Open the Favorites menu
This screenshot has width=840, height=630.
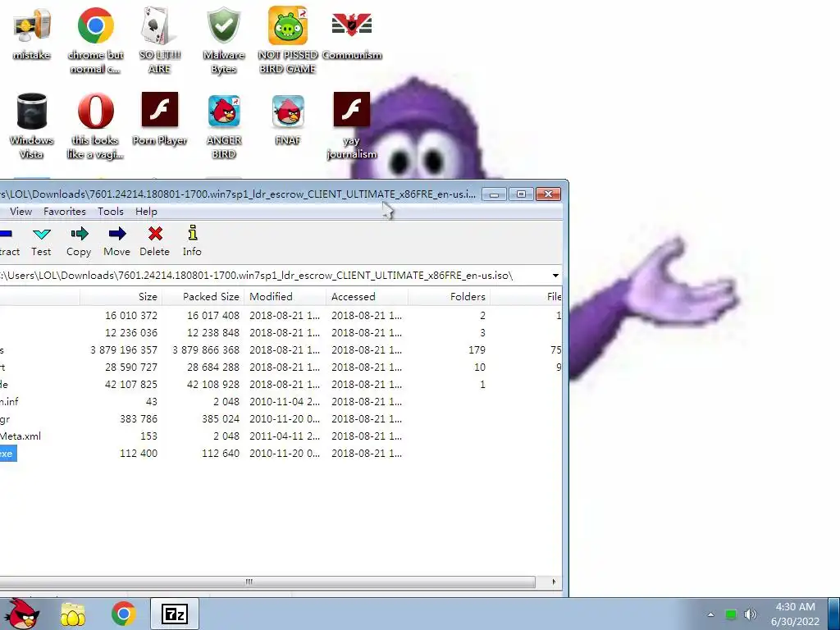tap(65, 212)
